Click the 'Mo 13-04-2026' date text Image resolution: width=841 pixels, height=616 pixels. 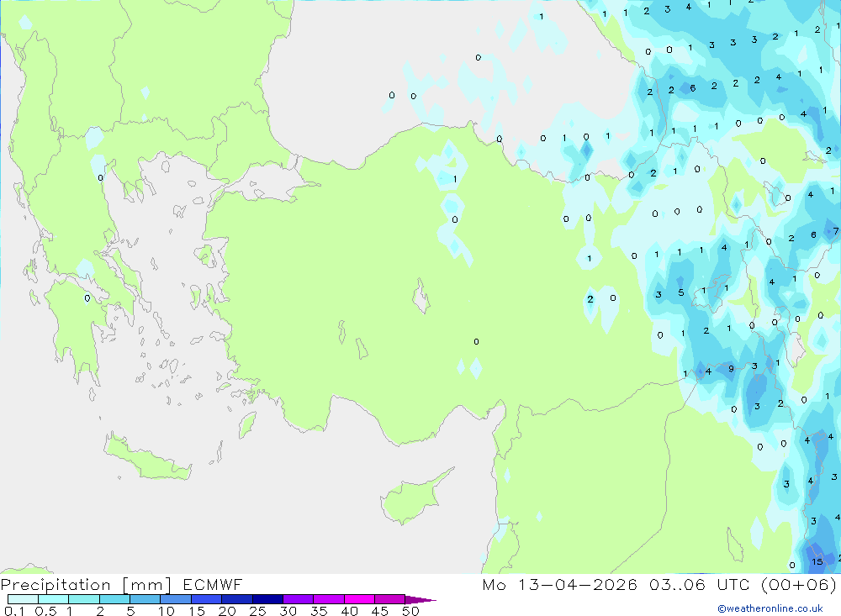coord(559,584)
